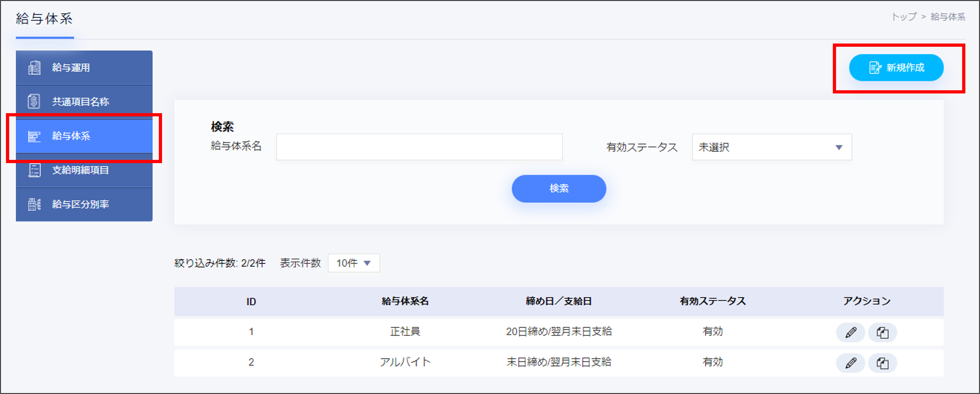Click copy icon for 正社員 row

tap(882, 332)
